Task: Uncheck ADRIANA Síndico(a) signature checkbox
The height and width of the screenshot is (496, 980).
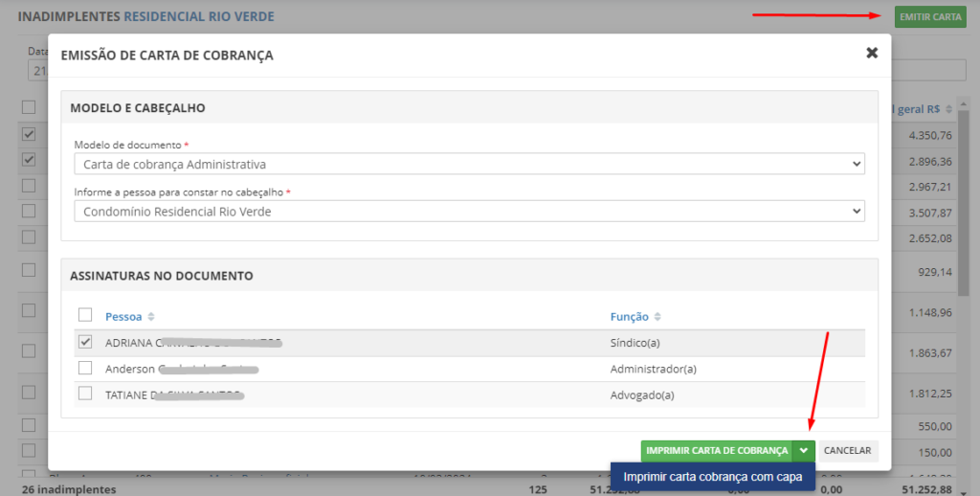Action: [x=85, y=342]
